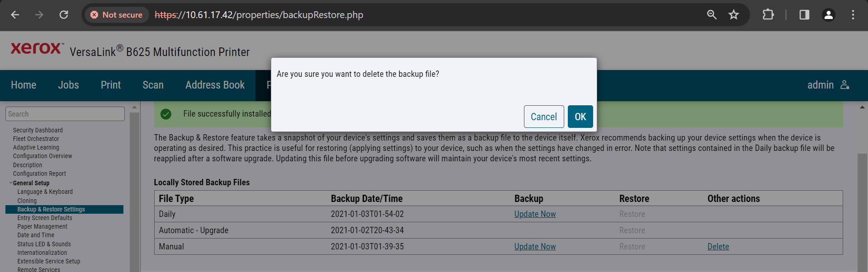Select Cloning in the sidebar tree

click(27, 201)
